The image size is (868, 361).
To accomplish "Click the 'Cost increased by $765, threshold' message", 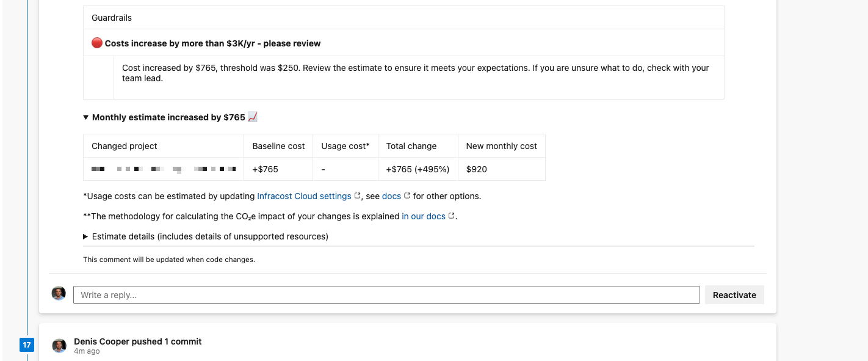I will pyautogui.click(x=416, y=73).
